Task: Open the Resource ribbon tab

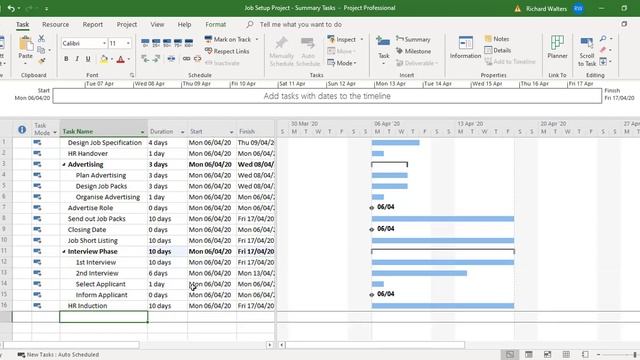Action: (56, 24)
